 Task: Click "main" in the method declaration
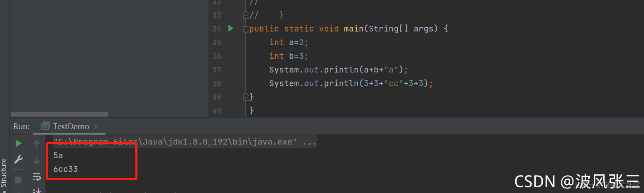tap(354, 29)
